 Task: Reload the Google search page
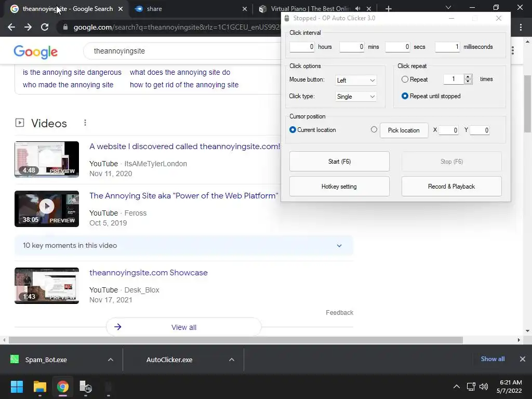pyautogui.click(x=45, y=27)
